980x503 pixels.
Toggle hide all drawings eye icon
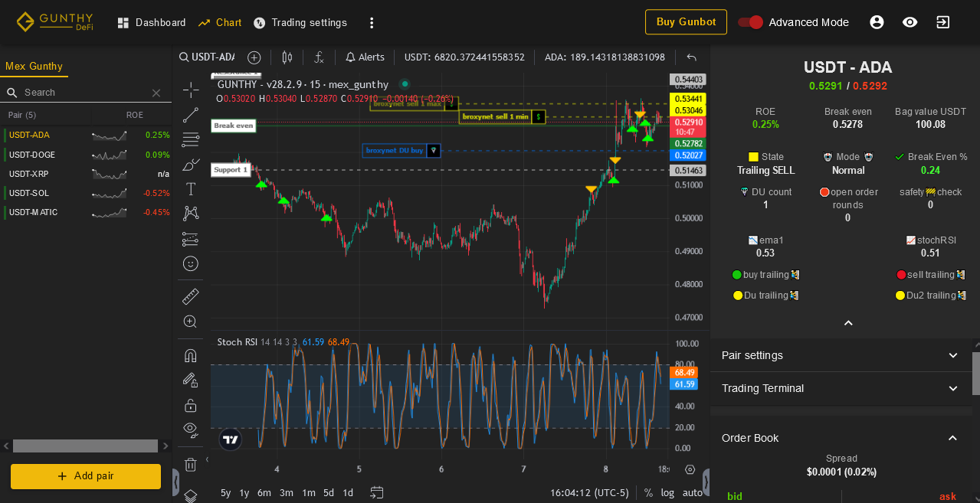[191, 429]
